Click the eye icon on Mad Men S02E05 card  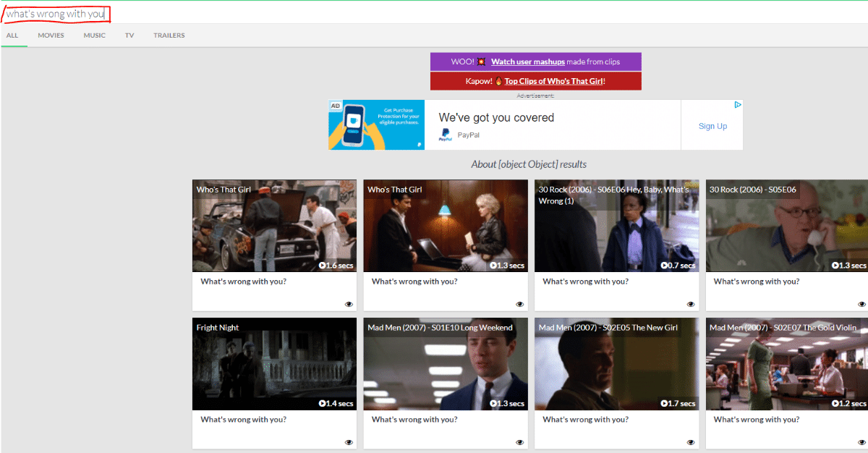(x=691, y=442)
